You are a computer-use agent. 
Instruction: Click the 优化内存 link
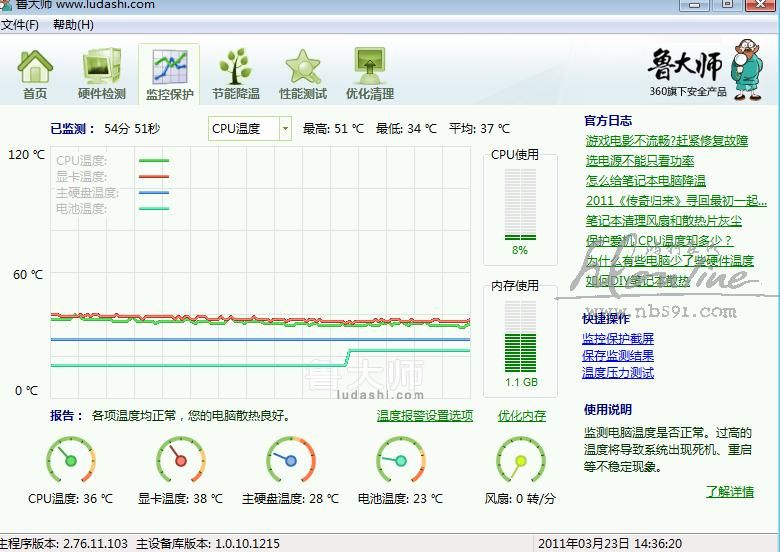coord(522,416)
